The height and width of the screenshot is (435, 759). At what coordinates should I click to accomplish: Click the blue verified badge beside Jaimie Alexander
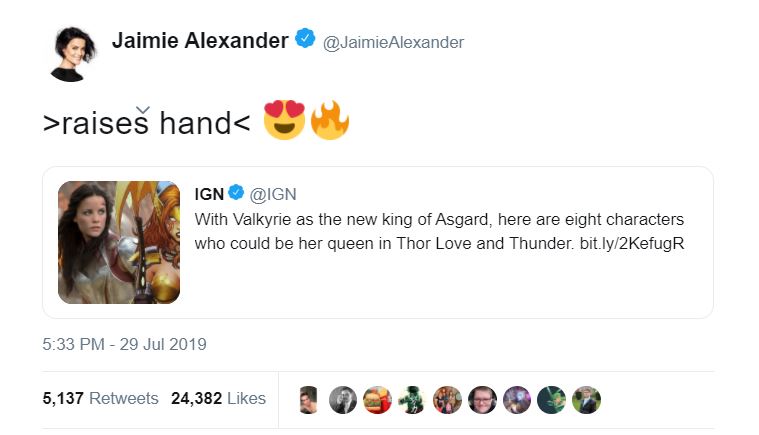pos(306,40)
